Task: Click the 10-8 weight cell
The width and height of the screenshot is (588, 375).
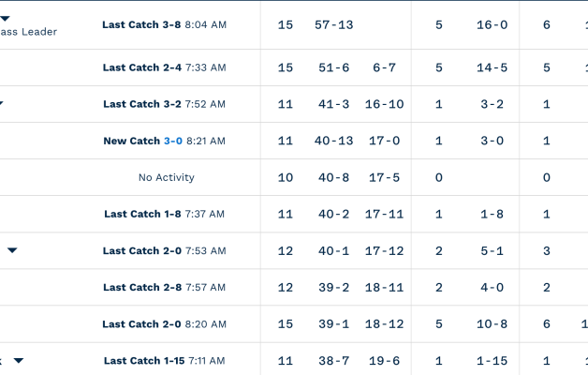Action: [492, 324]
